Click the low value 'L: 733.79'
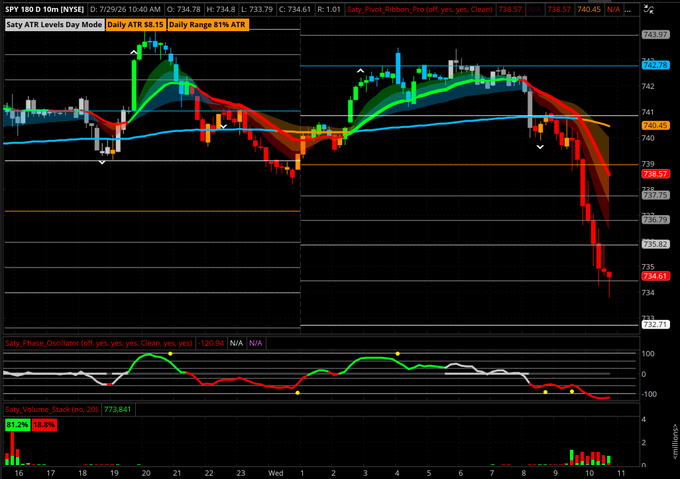 tap(258, 9)
